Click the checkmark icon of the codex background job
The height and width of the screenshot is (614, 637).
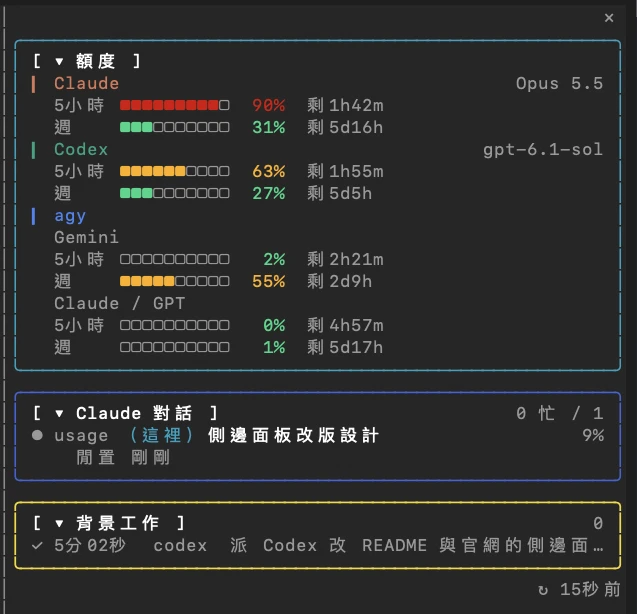[x=37, y=545]
